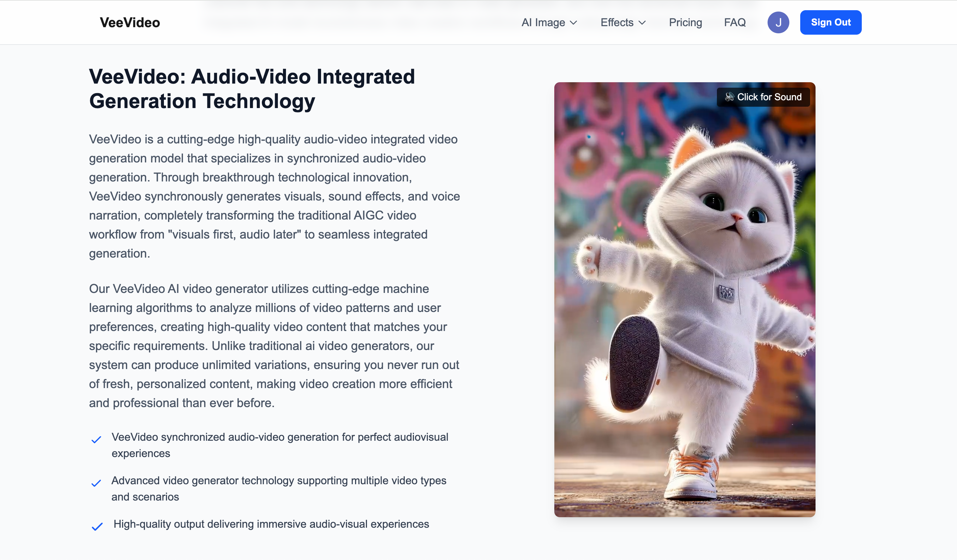The image size is (957, 560).
Task: Expand the AI Image dropdown menu
Action: click(x=549, y=22)
